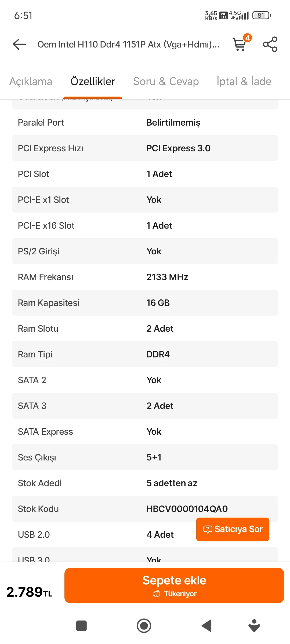Tap the product title in the header
Image resolution: width=290 pixels, height=644 pixels.
[128, 44]
